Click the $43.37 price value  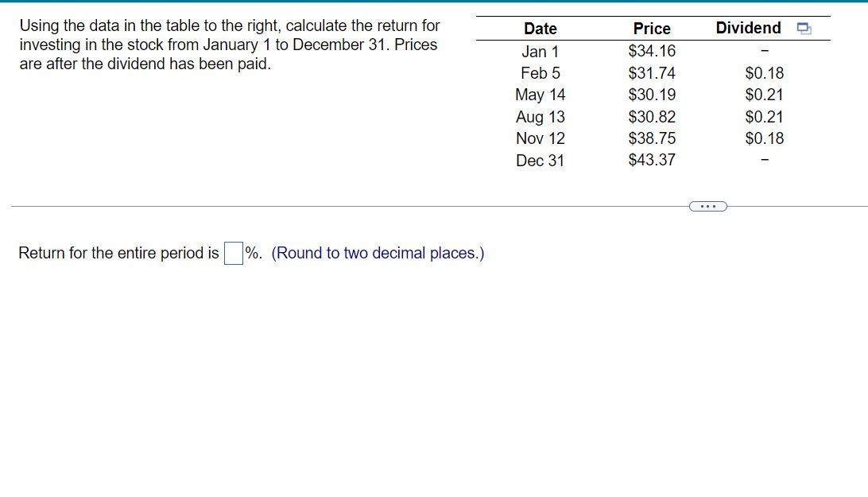pyautogui.click(x=652, y=160)
